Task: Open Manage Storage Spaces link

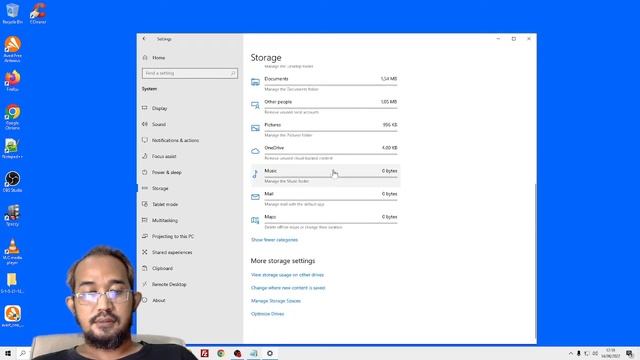Action: point(276,301)
